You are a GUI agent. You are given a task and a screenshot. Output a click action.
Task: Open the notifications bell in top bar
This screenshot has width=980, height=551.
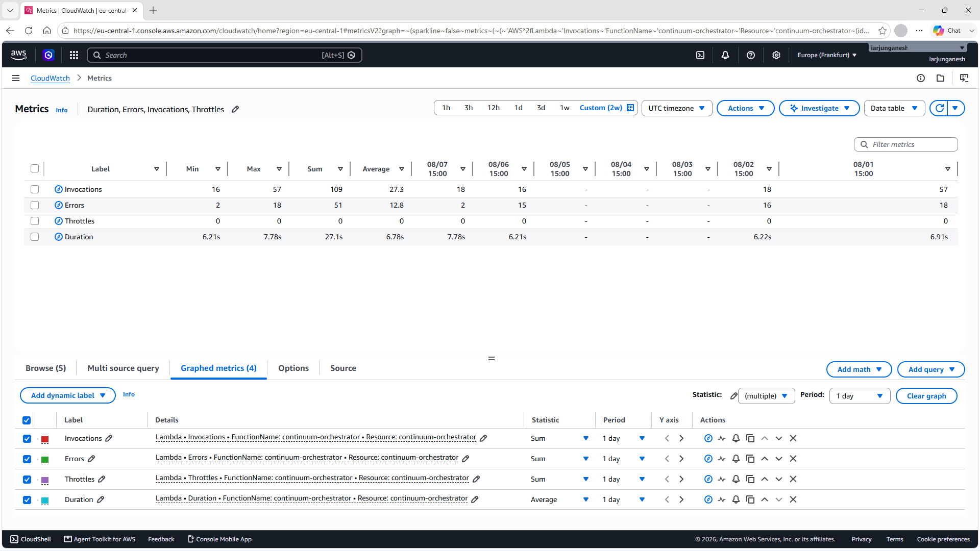[725, 55]
